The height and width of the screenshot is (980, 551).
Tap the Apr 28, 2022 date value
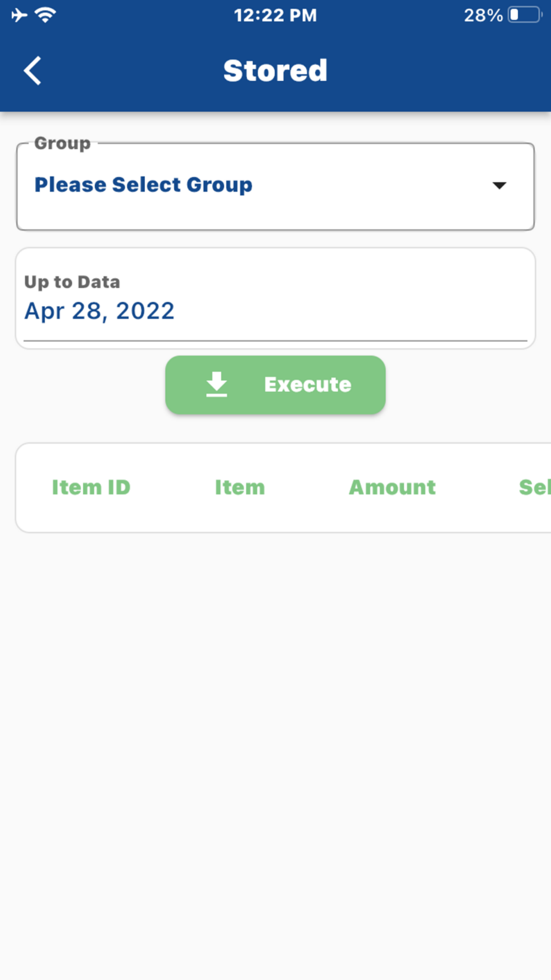(x=99, y=311)
